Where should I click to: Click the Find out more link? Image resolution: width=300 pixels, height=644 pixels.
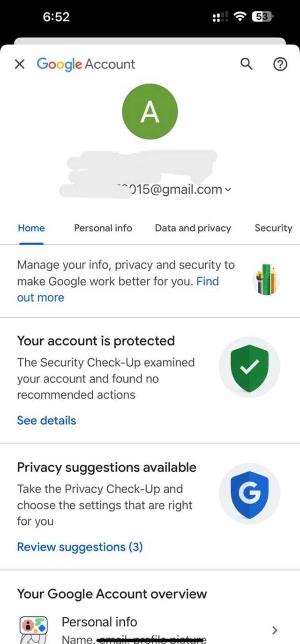pos(40,298)
